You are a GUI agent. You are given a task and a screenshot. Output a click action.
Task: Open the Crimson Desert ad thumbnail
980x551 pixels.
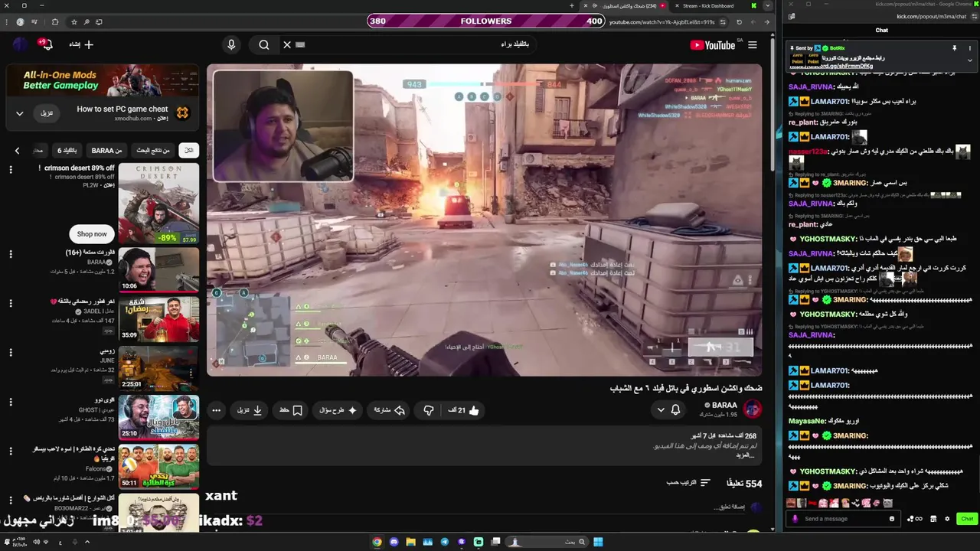[x=158, y=204]
